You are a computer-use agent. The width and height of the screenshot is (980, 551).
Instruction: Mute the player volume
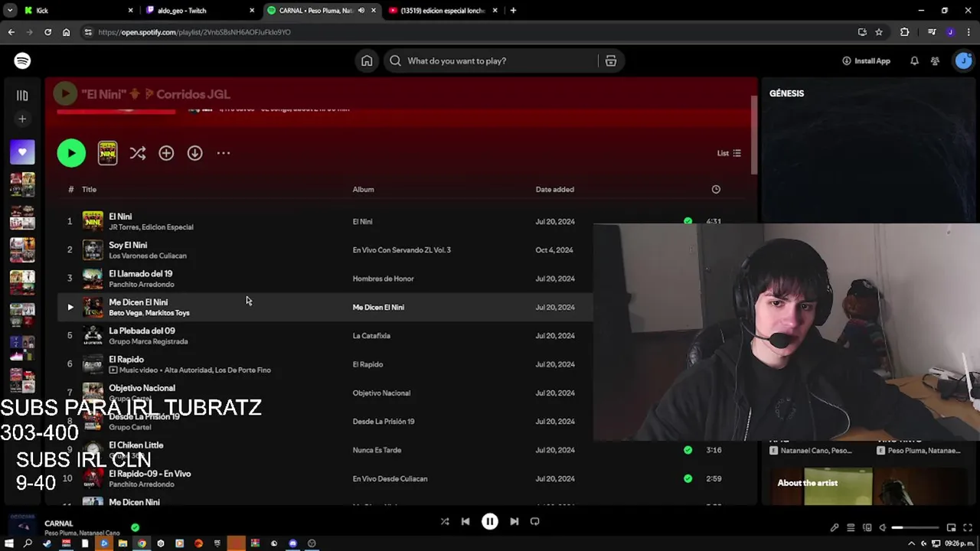pos(883,527)
